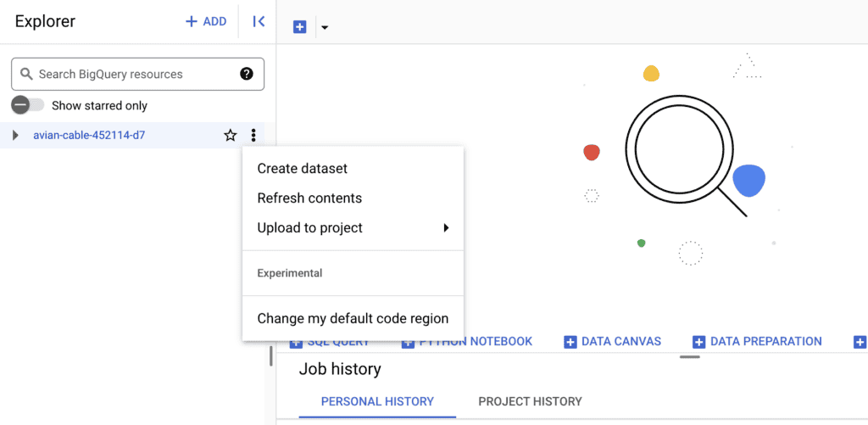Select Change my default code region
868x425 pixels.
(353, 319)
